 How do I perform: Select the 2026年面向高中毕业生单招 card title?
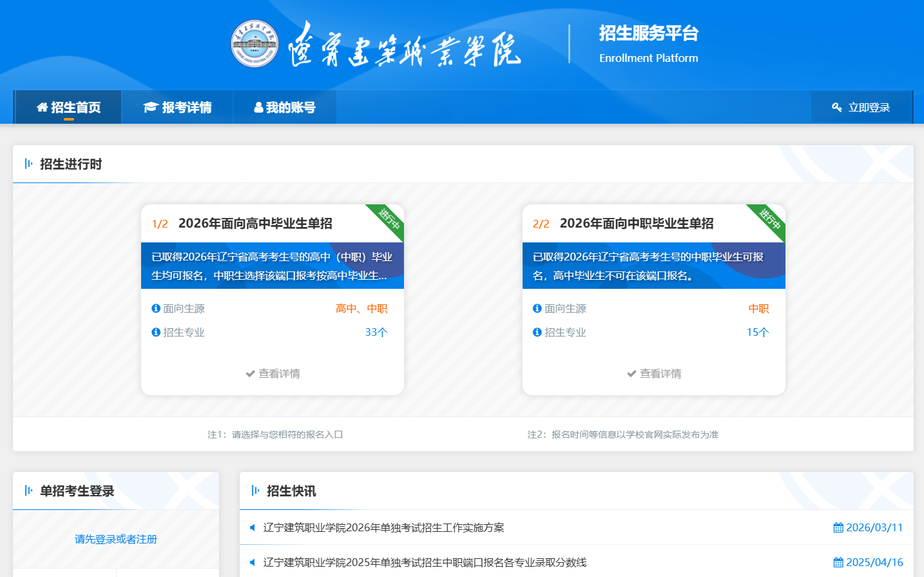click(x=255, y=224)
